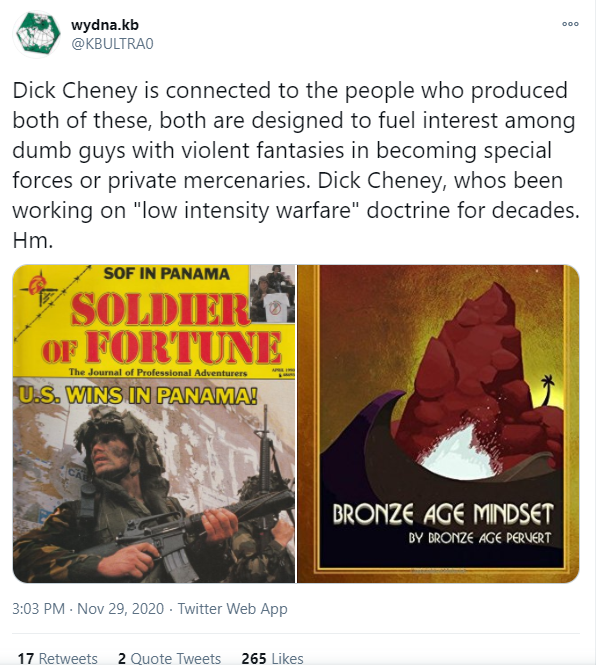The image size is (596, 665).
Task: Open the Twitter Web App source link
Action: pyautogui.click(x=232, y=609)
